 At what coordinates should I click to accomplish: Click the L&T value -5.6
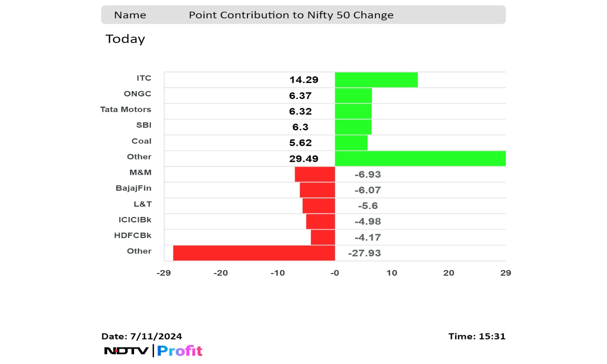[x=368, y=206]
